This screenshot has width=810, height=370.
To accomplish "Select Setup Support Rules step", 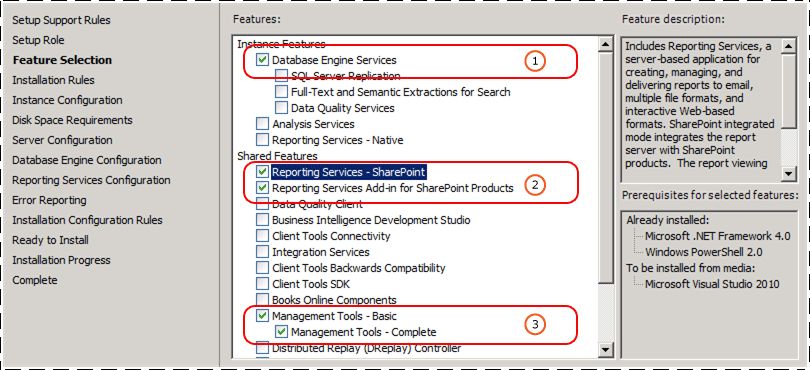I will [61, 20].
